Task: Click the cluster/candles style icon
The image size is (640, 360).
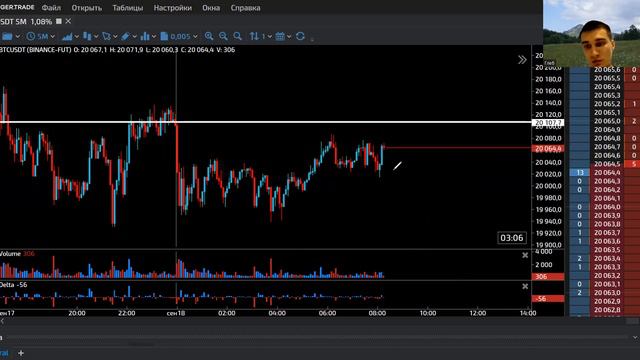Action: point(87,36)
